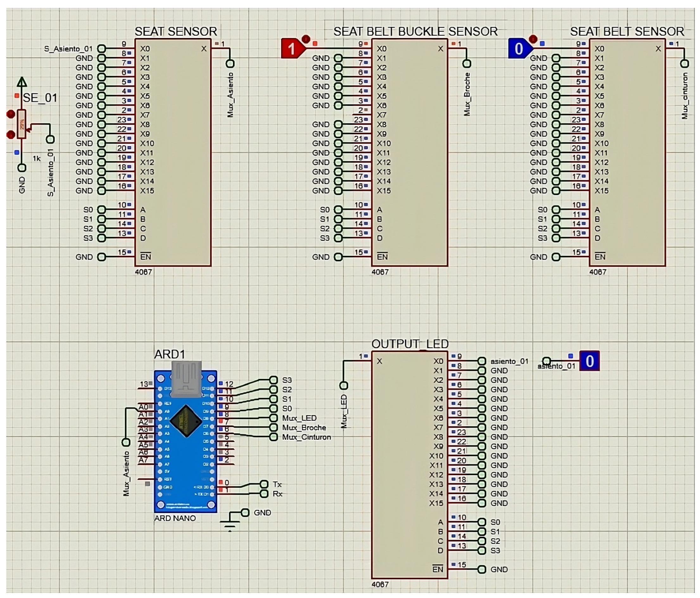
Task: Click the power arrow terminal above SE_01
Action: tap(22, 82)
